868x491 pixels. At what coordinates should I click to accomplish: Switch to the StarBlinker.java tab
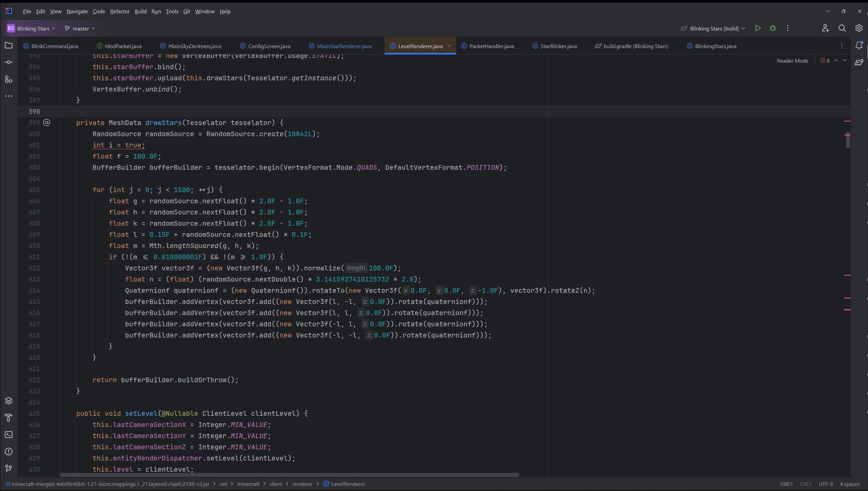tap(558, 46)
